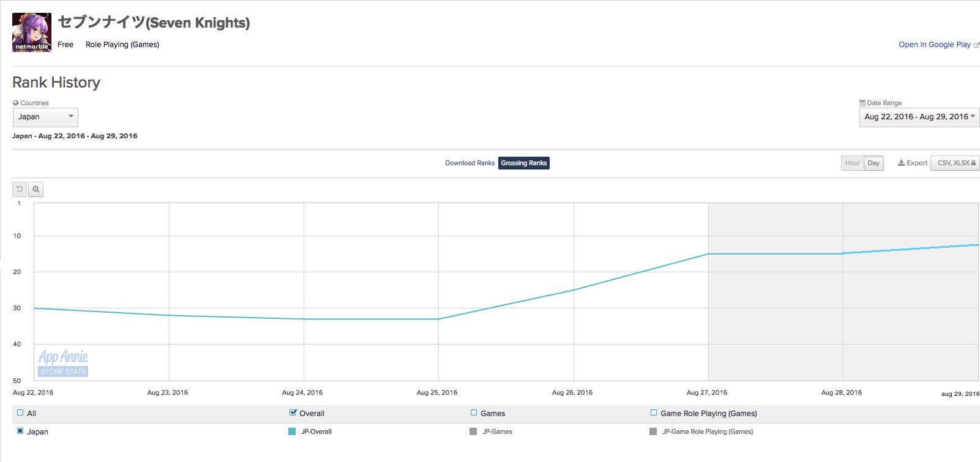Click the JP-Game Role Playing gray swatch
Screen dimensions: 980x462
(653, 431)
